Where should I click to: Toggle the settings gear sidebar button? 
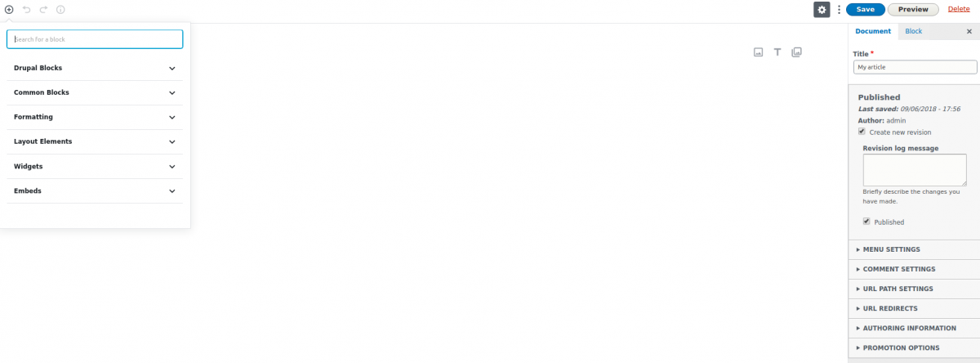pos(822,9)
